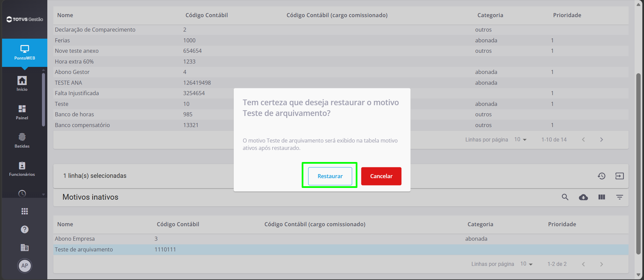
Task: Click the arrow-in-box icon in selection bar
Action: [620, 176]
